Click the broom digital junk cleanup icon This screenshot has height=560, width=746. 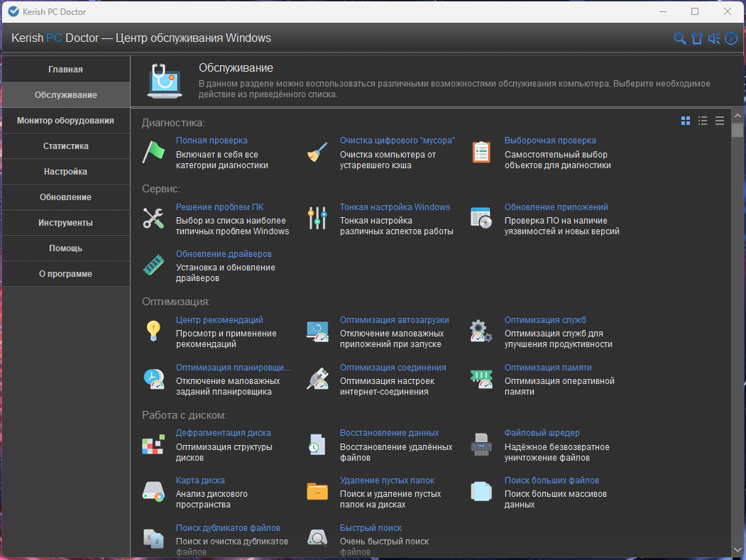pos(317,153)
